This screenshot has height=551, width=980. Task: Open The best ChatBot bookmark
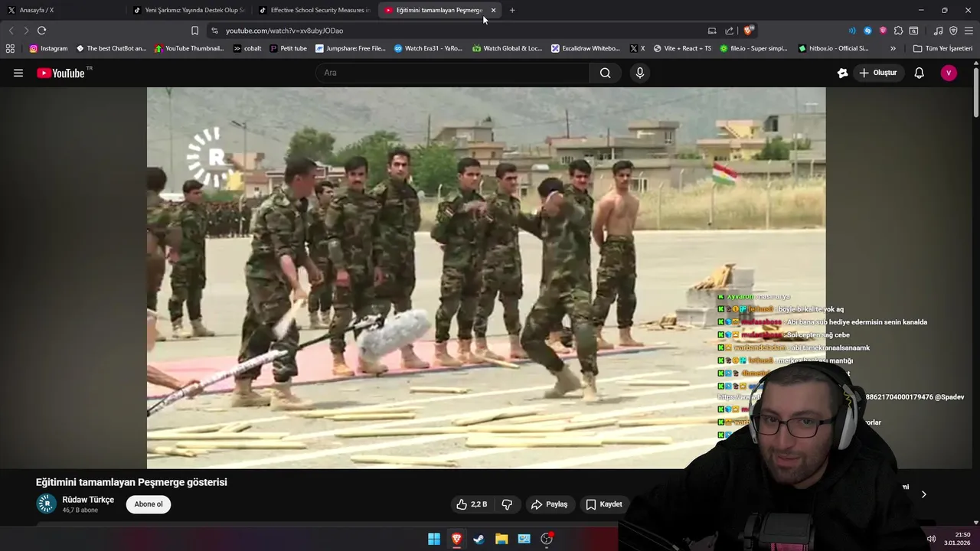(x=111, y=48)
